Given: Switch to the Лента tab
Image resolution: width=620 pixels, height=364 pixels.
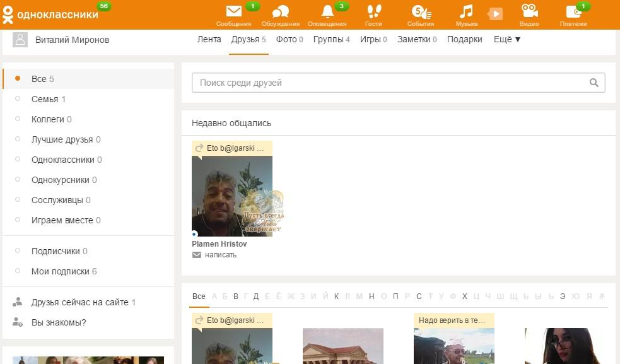Looking at the screenshot, I should click(x=209, y=39).
